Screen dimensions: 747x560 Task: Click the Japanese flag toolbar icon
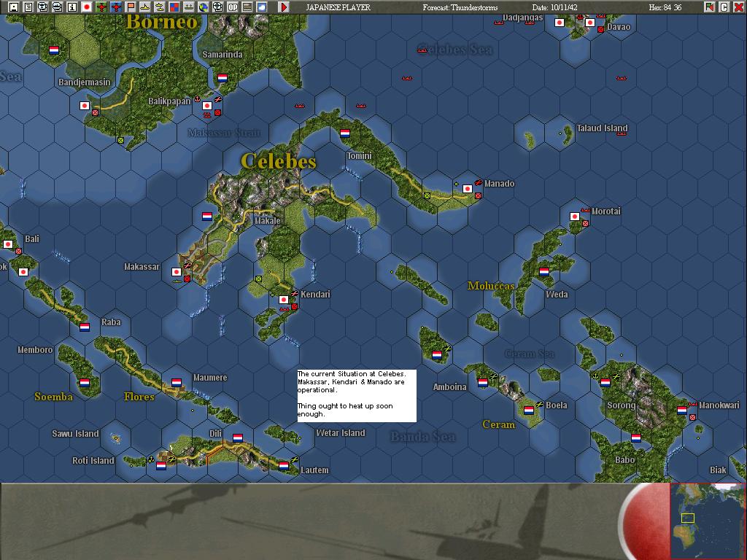(87, 7)
